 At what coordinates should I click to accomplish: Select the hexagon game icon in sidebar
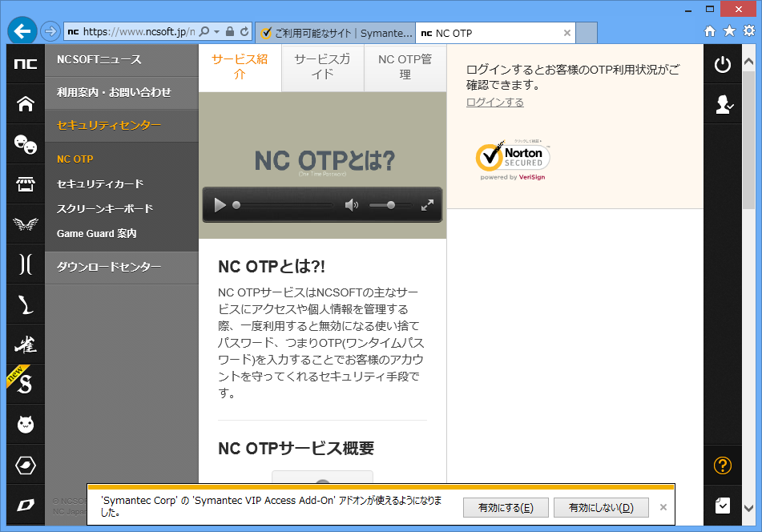(x=26, y=465)
